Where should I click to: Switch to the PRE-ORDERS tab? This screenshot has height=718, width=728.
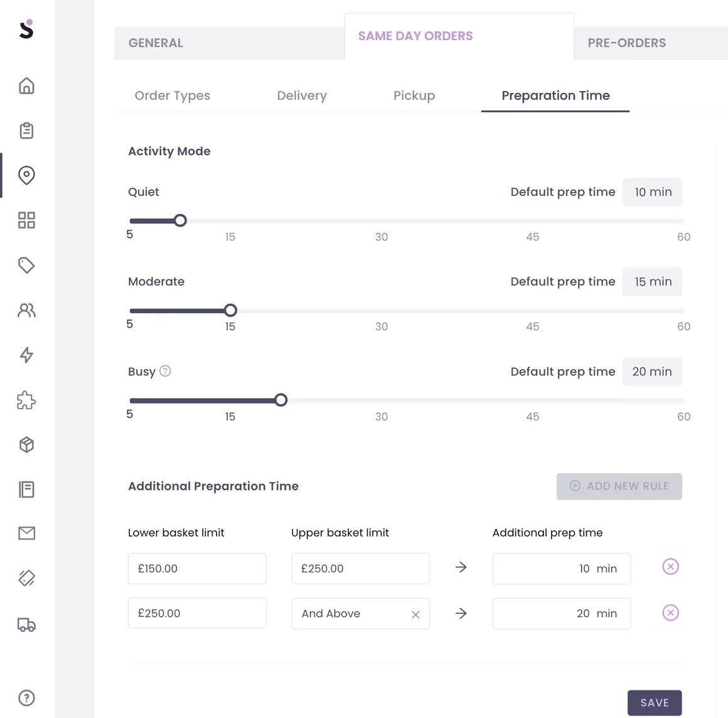[x=626, y=43]
